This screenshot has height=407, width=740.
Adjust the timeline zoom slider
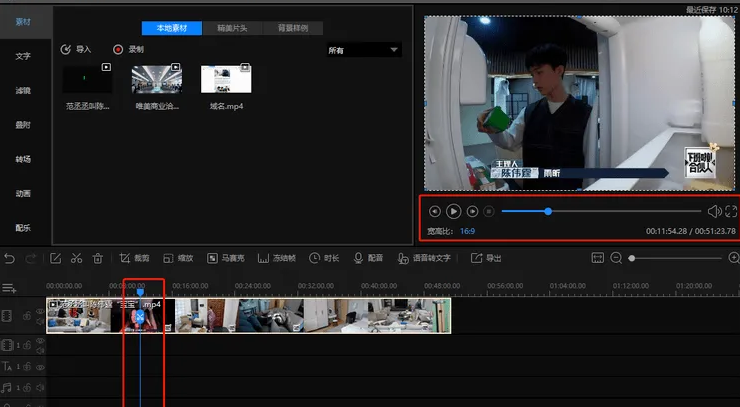(x=676, y=258)
